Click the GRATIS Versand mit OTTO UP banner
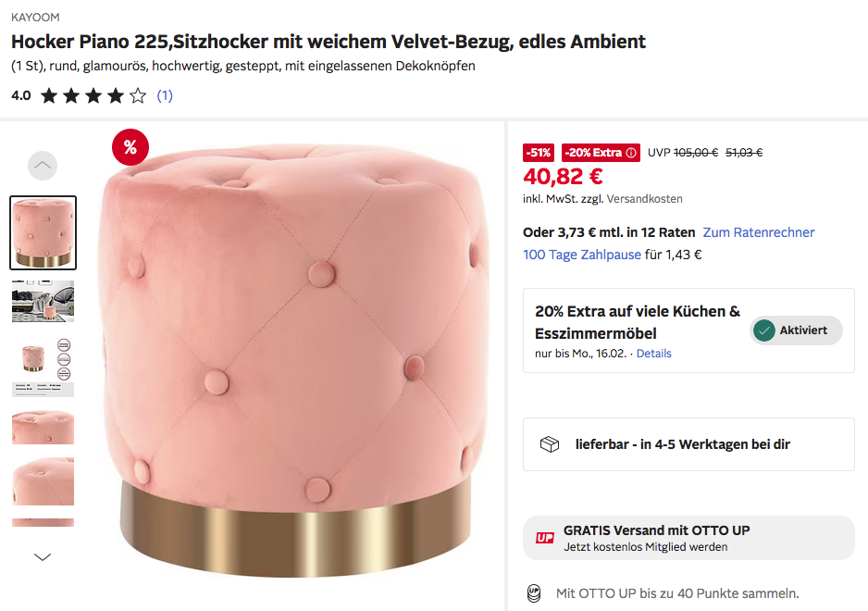 [688, 538]
